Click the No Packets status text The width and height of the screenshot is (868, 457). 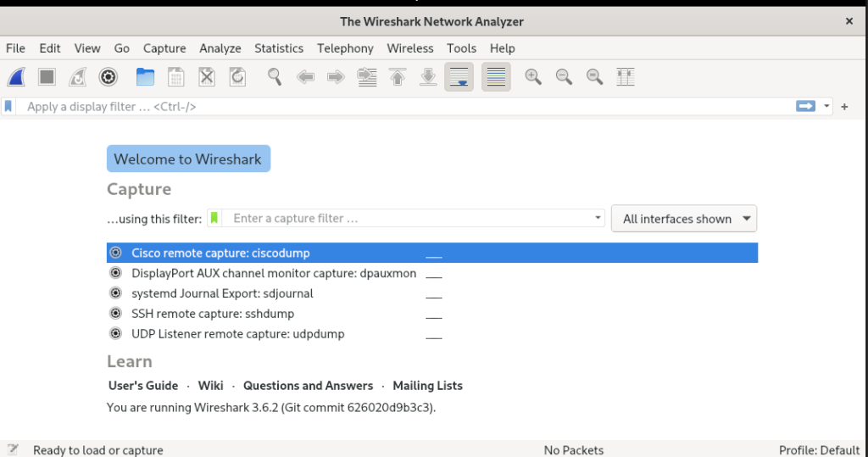[574, 450]
